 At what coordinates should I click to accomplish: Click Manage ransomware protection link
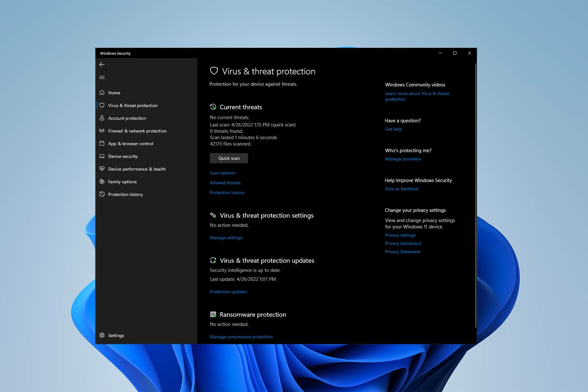[241, 337]
